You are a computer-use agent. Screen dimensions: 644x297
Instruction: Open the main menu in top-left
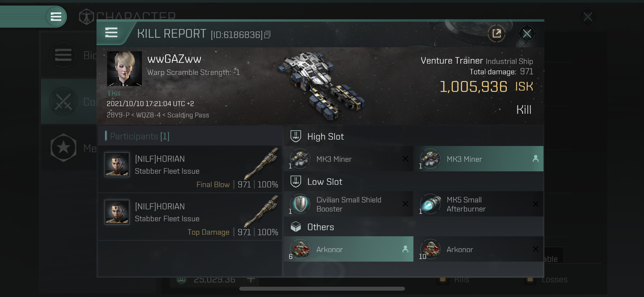[x=56, y=17]
